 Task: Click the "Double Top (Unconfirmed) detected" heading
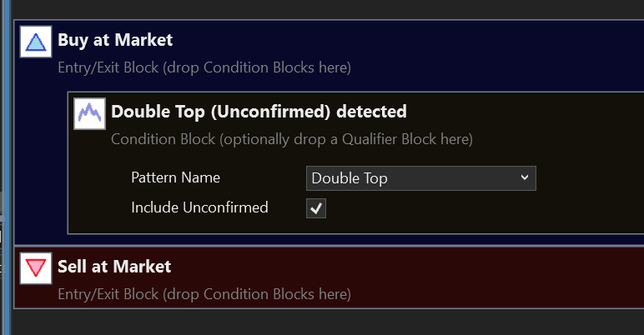click(259, 111)
